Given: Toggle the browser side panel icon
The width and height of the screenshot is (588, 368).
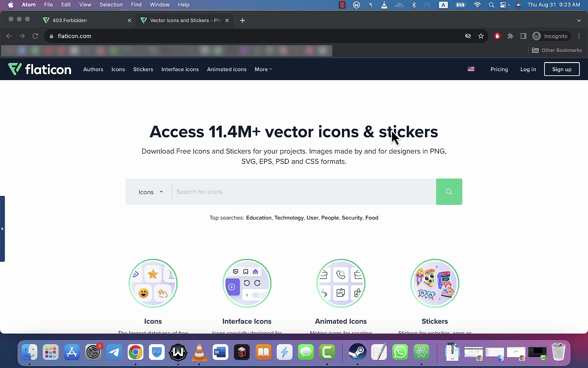Looking at the screenshot, I should (x=523, y=36).
